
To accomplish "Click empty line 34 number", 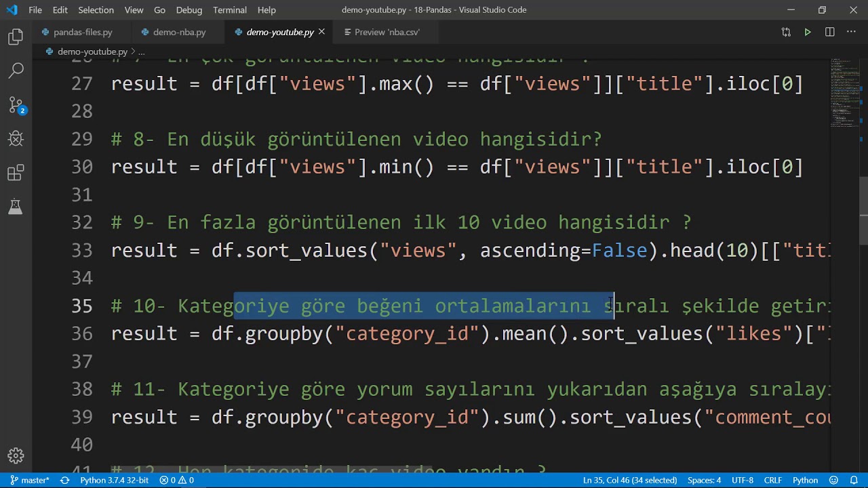I will tap(81, 279).
